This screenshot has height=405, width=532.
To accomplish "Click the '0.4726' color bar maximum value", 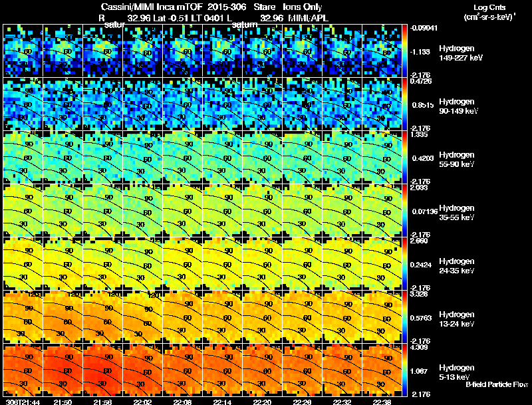I will click(x=421, y=81).
